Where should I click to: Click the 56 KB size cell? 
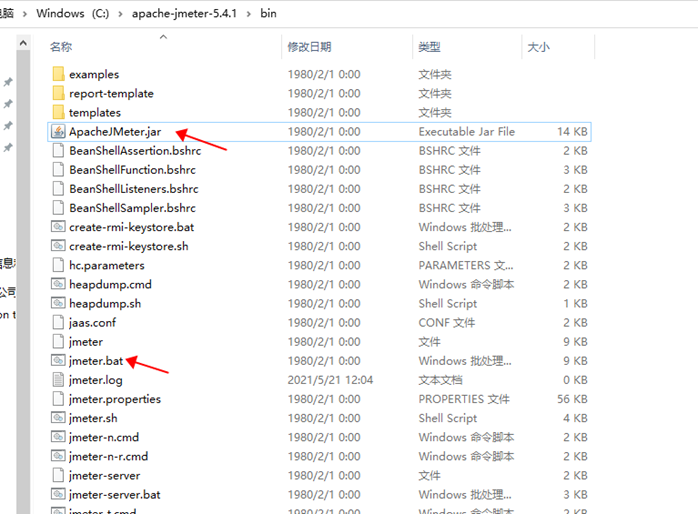pos(572,399)
